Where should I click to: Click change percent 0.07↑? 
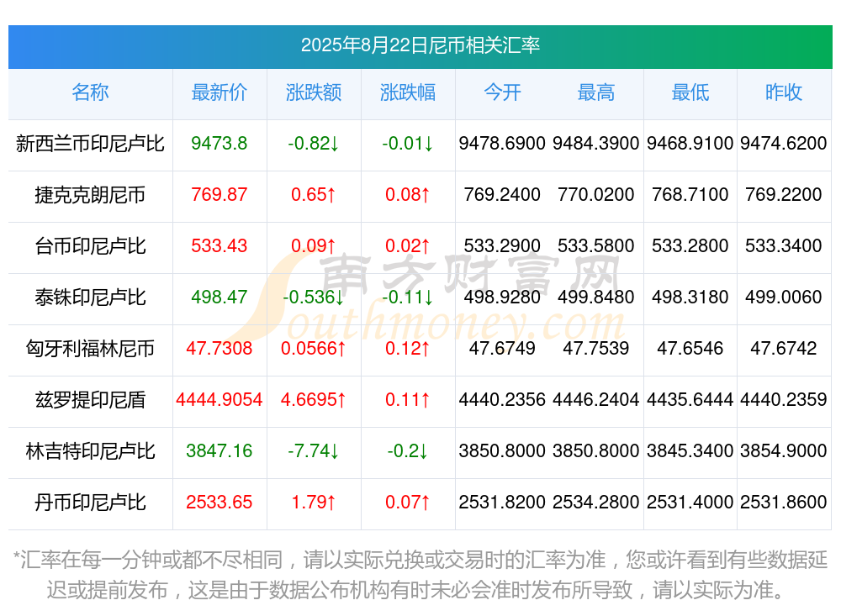[x=408, y=502]
